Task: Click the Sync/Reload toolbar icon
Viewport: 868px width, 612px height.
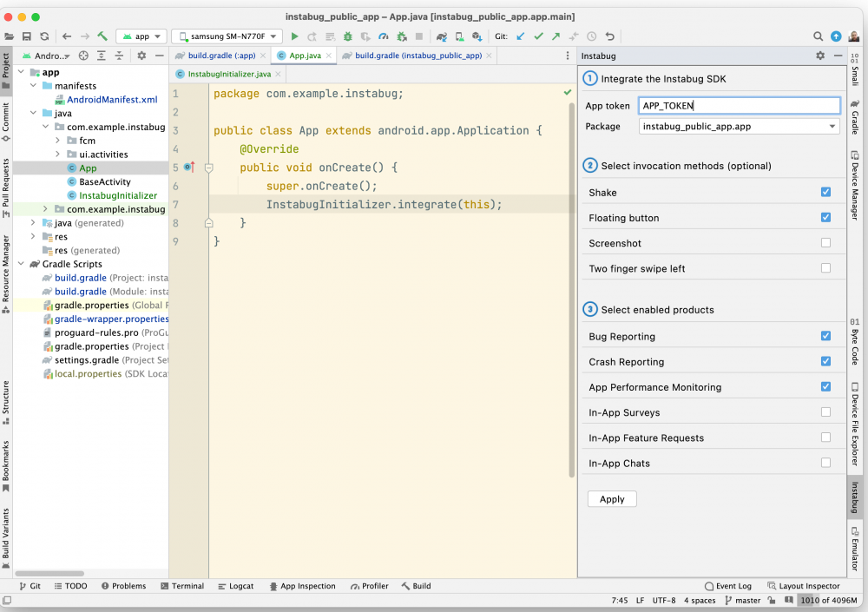Action: pyautogui.click(x=44, y=36)
